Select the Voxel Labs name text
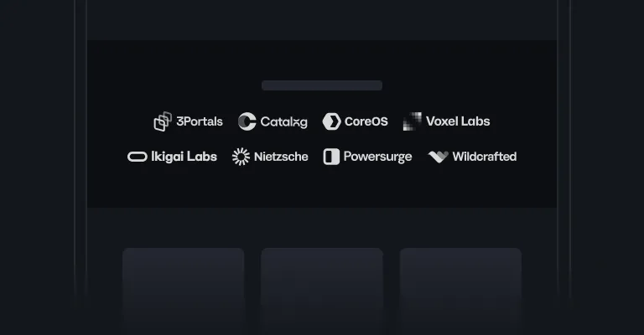The height and width of the screenshot is (335, 644). [458, 121]
